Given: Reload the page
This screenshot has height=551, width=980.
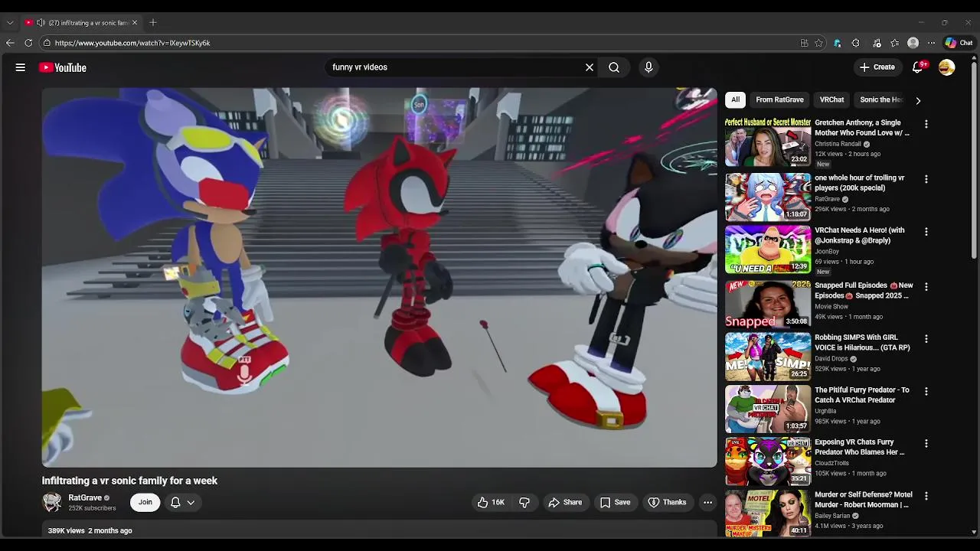Looking at the screenshot, I should click(x=28, y=43).
